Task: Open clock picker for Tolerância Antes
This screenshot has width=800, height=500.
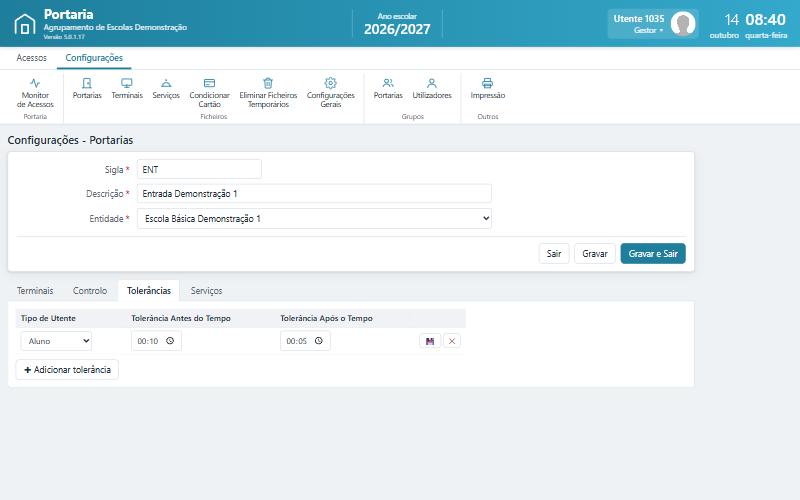Action: click(x=170, y=341)
